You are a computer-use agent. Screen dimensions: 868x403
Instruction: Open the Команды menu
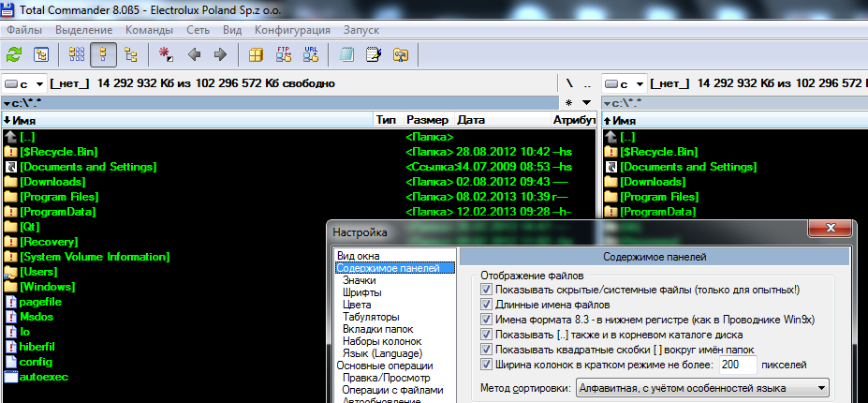[x=150, y=30]
